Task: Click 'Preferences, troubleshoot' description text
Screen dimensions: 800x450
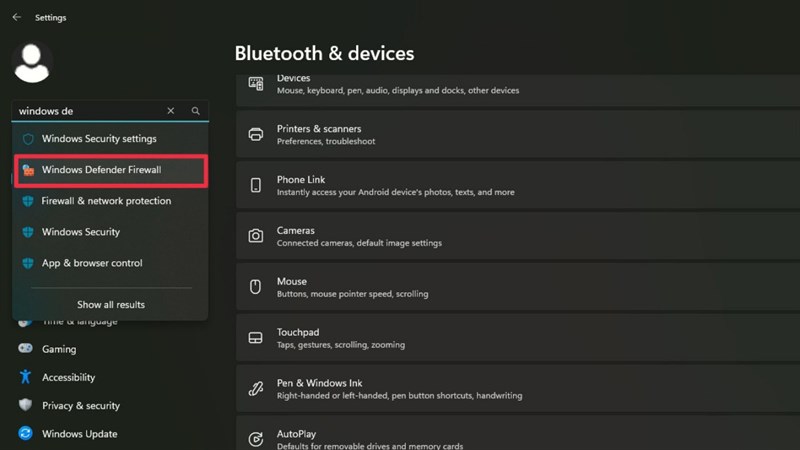Action: pyautogui.click(x=326, y=141)
